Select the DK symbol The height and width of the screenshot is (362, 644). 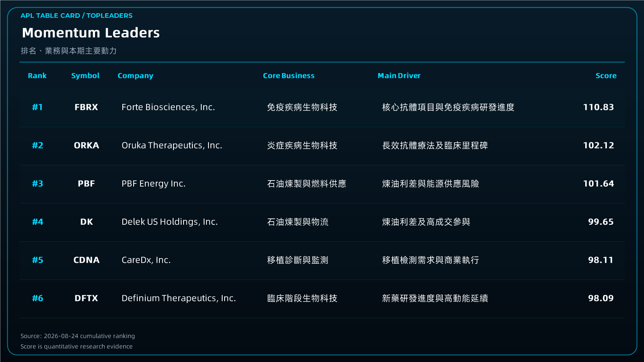(86, 222)
